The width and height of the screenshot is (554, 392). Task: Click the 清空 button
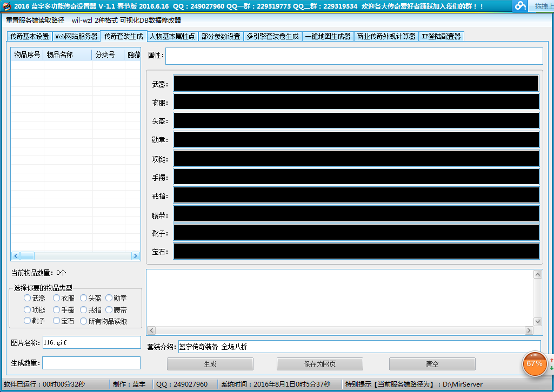coord(432,364)
